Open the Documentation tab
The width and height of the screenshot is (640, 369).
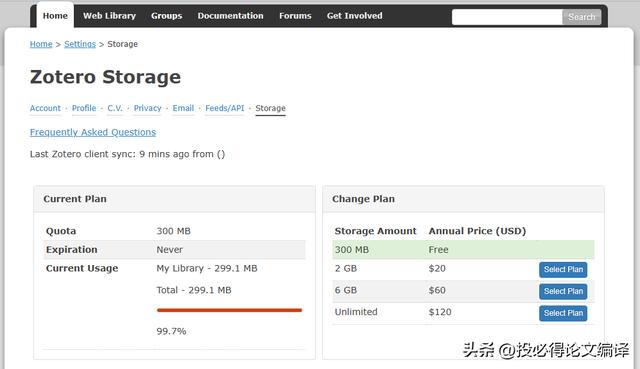tap(230, 16)
